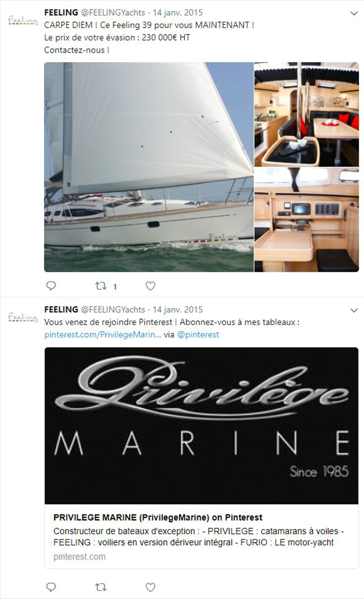This screenshot has width=364, height=599.
Task: Like the Feeling 39 tweet
Action: point(150,286)
